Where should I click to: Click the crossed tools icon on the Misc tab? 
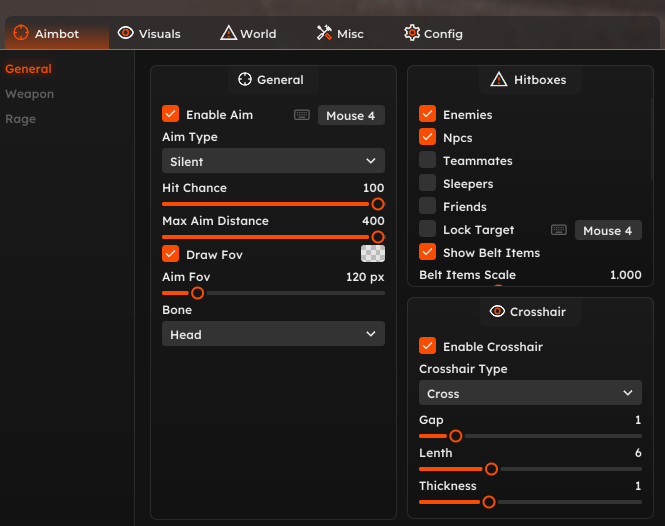(324, 33)
